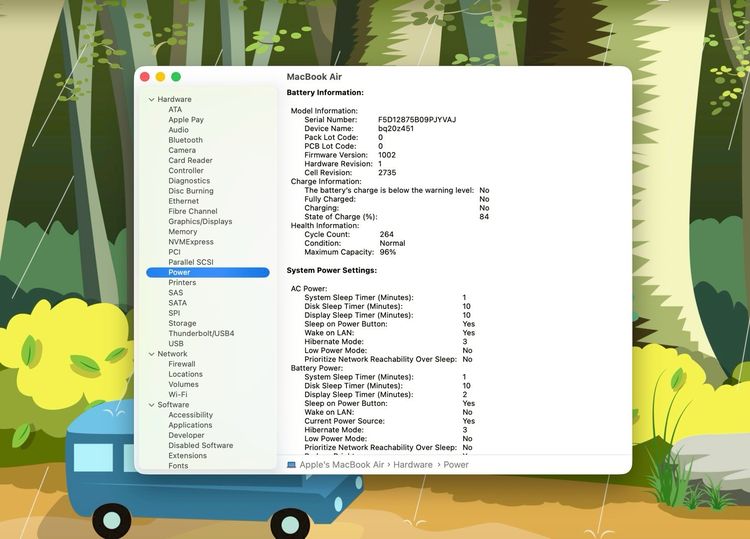Open NVMExpress in the sidebar
This screenshot has height=539, width=750.
point(191,242)
